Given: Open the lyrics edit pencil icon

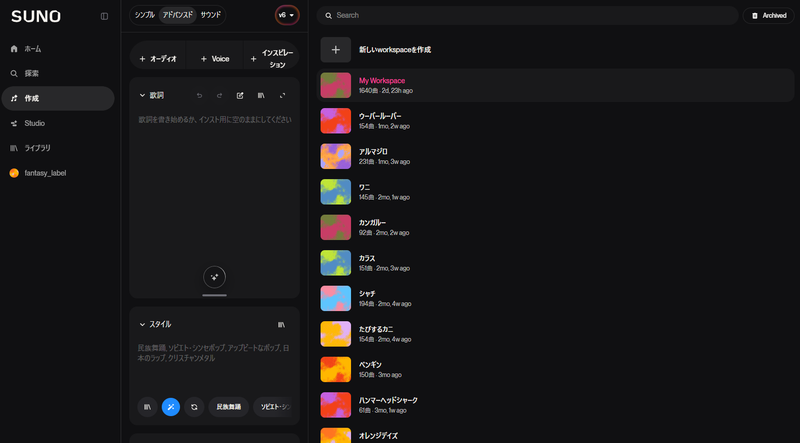Looking at the screenshot, I should (240, 95).
